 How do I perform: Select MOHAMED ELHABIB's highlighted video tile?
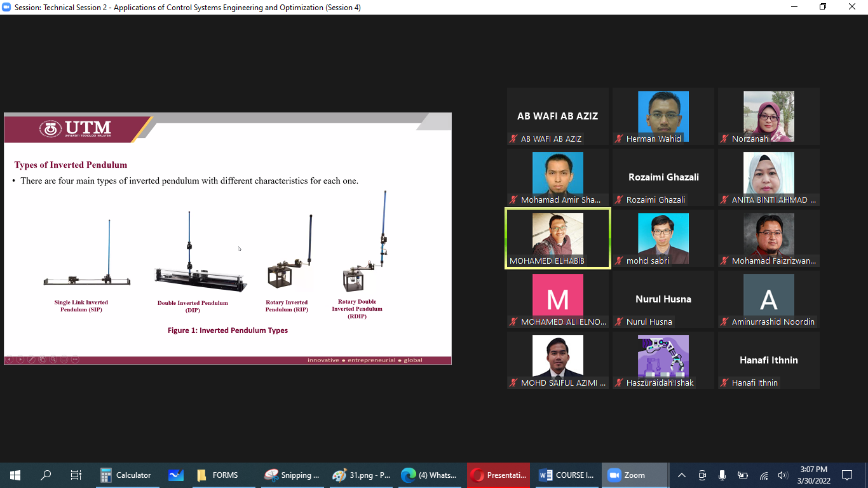pos(557,238)
